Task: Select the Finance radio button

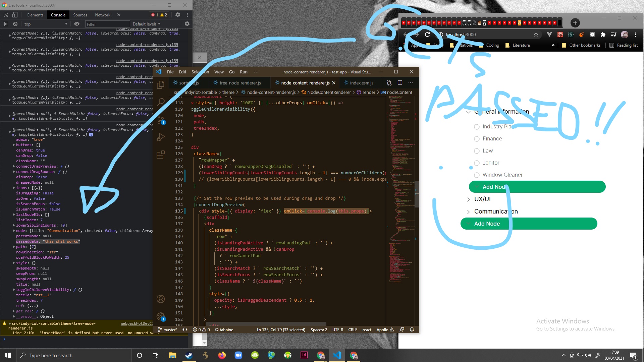Action: pos(477,139)
